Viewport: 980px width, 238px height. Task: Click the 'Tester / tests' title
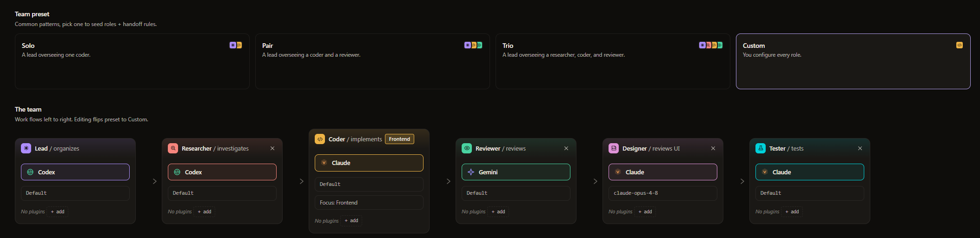(x=786, y=149)
